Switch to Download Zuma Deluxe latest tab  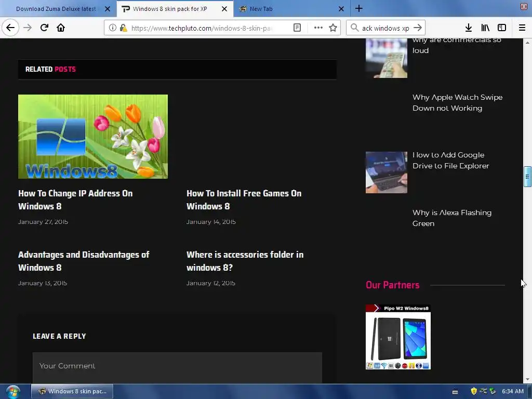[56, 9]
